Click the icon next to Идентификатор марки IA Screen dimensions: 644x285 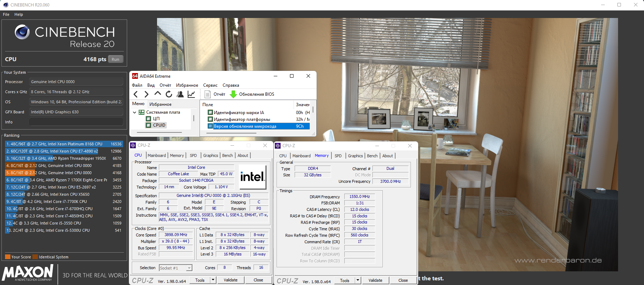pyautogui.click(x=210, y=113)
